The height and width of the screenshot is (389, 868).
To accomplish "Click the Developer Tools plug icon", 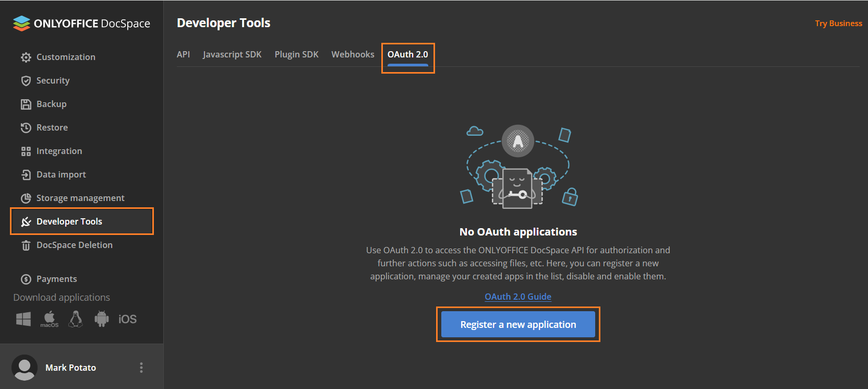I will point(26,222).
